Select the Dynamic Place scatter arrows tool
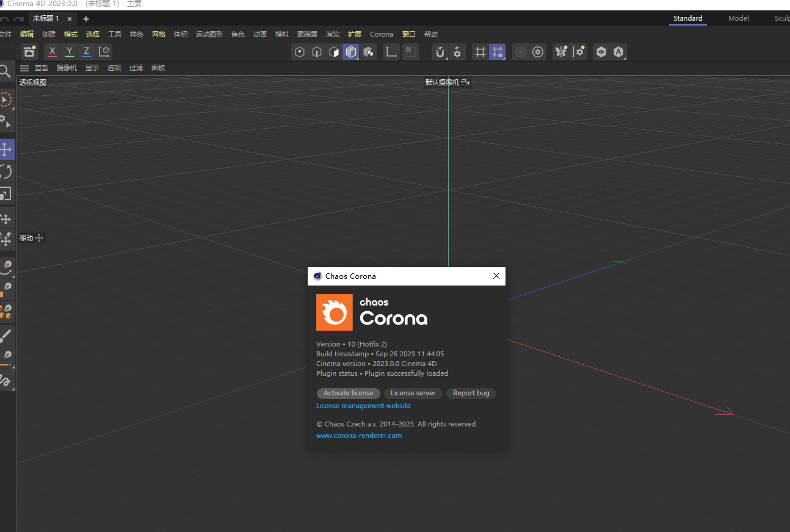This screenshot has height=532, width=790. [x=5, y=240]
